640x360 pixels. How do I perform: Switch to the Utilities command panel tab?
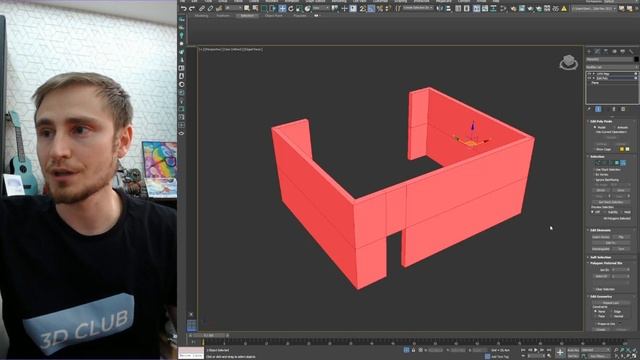(631, 51)
